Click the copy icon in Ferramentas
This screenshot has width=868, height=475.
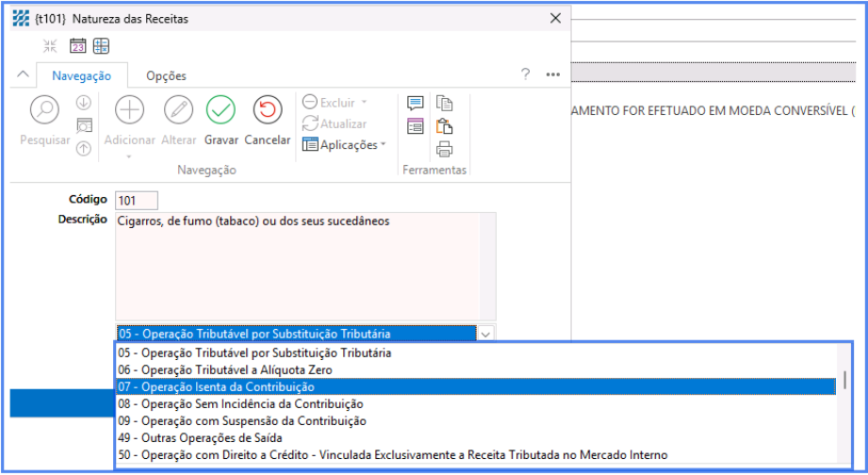[445, 104]
